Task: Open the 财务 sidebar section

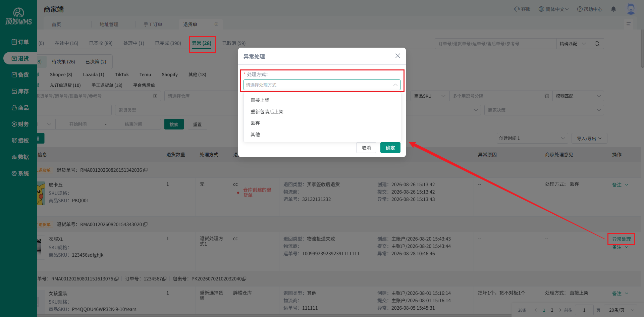Action: [x=20, y=124]
